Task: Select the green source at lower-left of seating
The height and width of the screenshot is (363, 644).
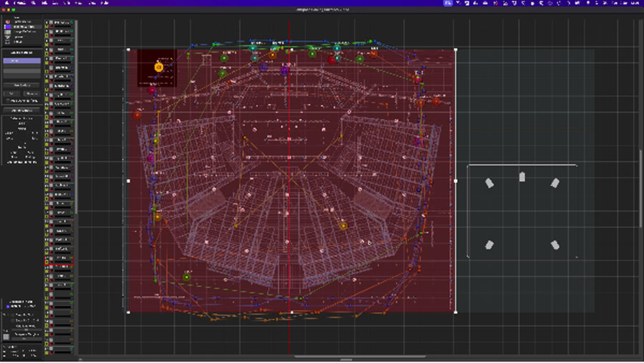Action: point(187,276)
